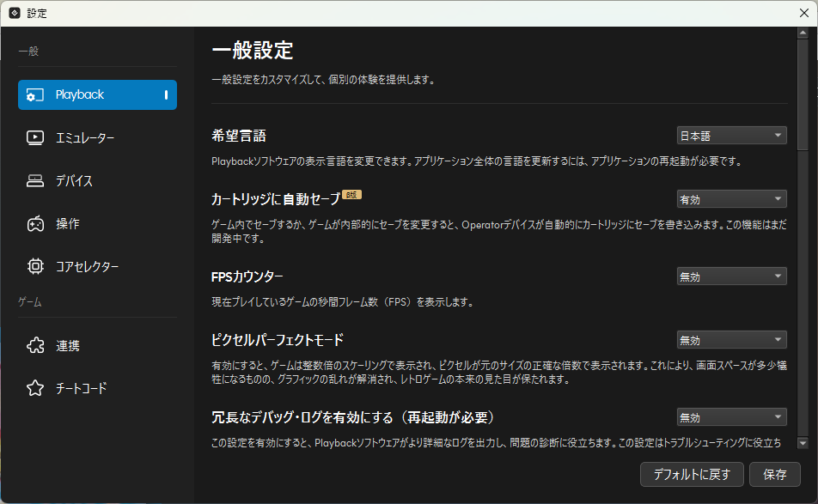Click the scrollbar down arrow
The image size is (818, 504).
[x=803, y=443]
